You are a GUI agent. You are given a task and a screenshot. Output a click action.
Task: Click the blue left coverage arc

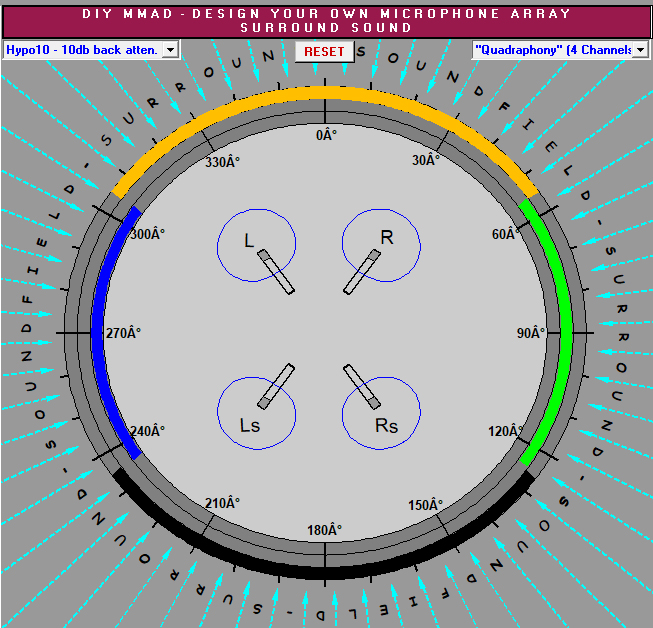pos(98,331)
